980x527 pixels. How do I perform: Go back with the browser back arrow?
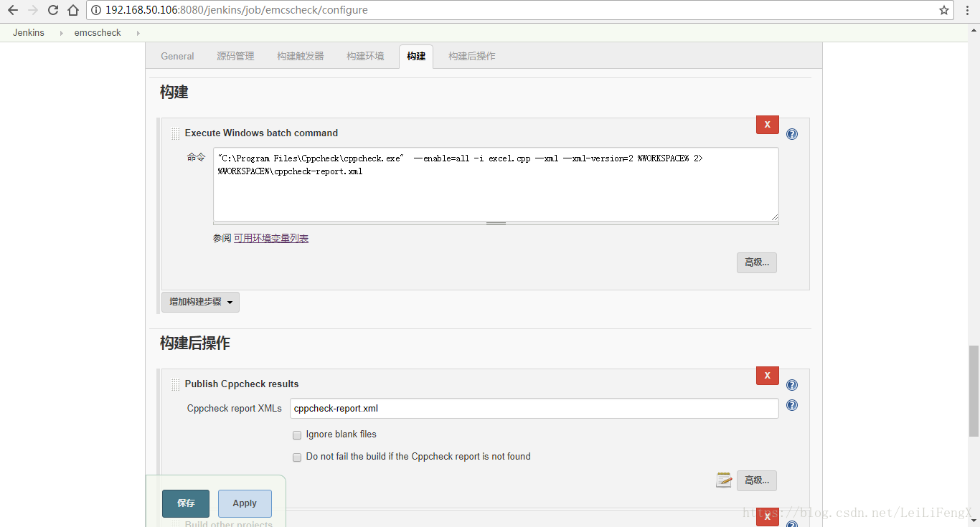click(12, 10)
